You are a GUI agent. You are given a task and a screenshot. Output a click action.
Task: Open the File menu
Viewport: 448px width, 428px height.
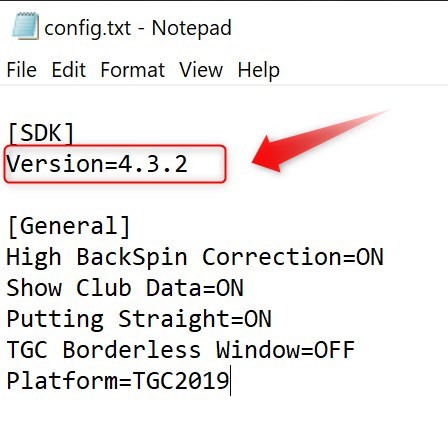click(x=22, y=70)
